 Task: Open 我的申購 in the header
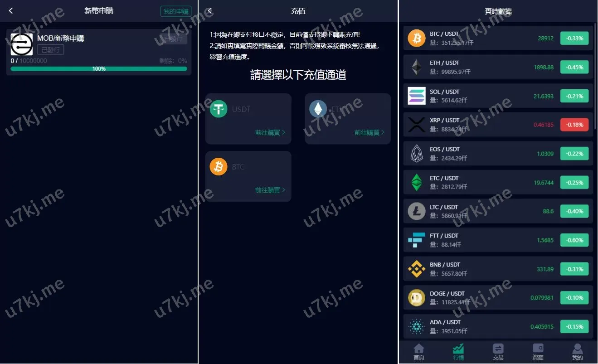[176, 11]
